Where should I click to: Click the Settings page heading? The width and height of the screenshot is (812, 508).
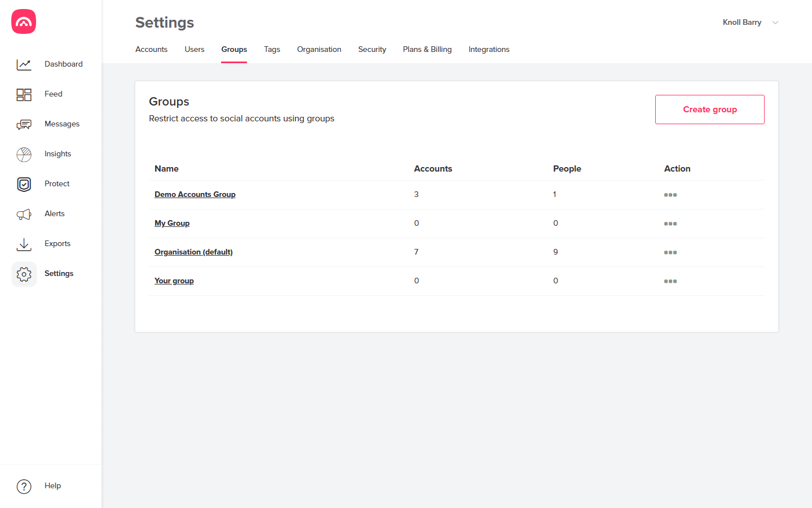[165, 23]
